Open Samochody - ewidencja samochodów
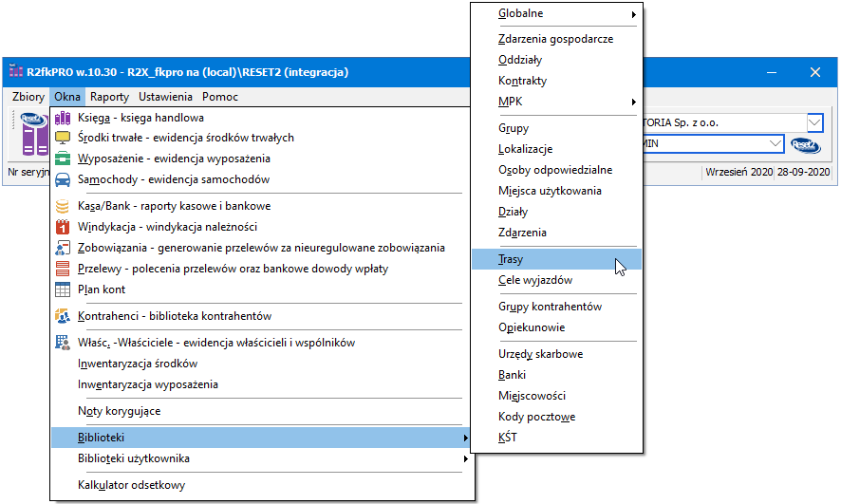 coord(263,179)
